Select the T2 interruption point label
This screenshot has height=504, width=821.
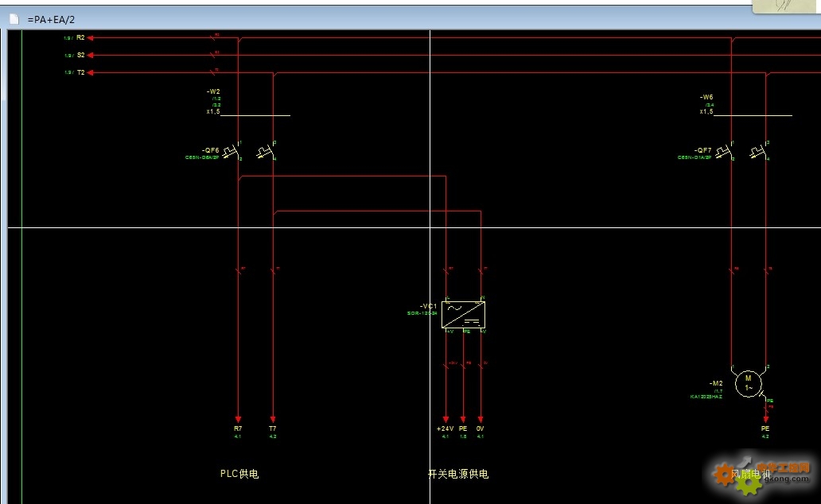click(x=80, y=73)
